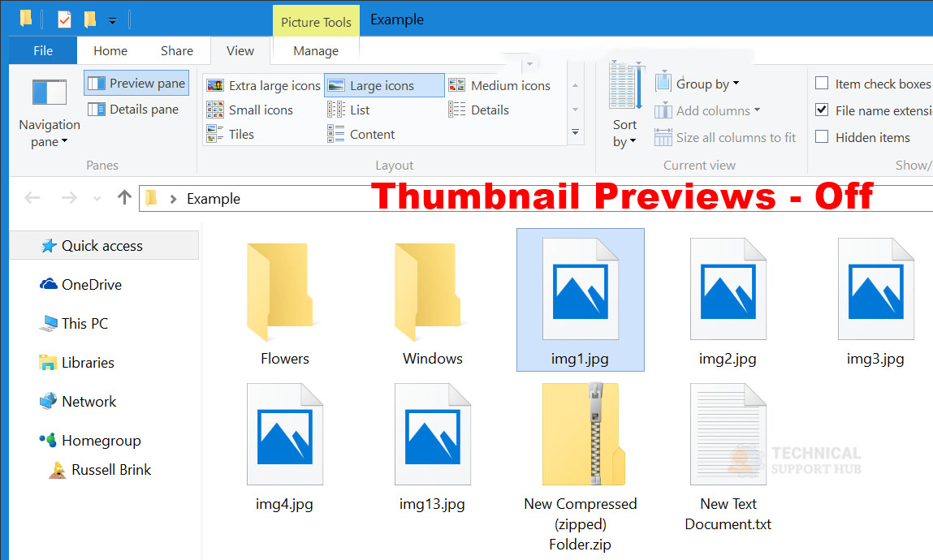Select Network in navigation pane
Viewport: 933px width, 560px height.
[x=77, y=401]
